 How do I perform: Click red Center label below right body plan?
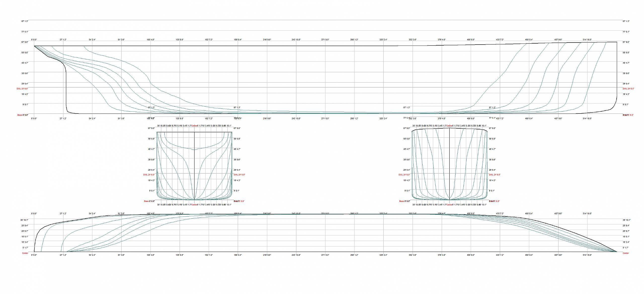449,205
